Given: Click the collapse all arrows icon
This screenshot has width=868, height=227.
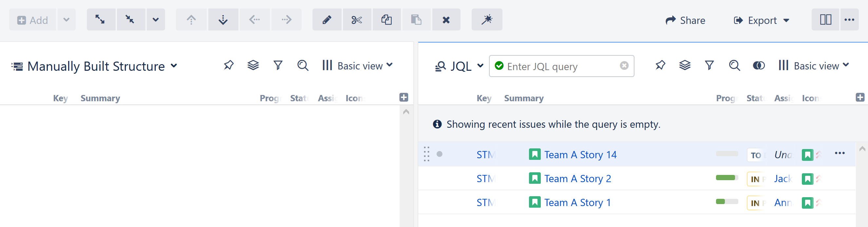Looking at the screenshot, I should click(x=130, y=20).
